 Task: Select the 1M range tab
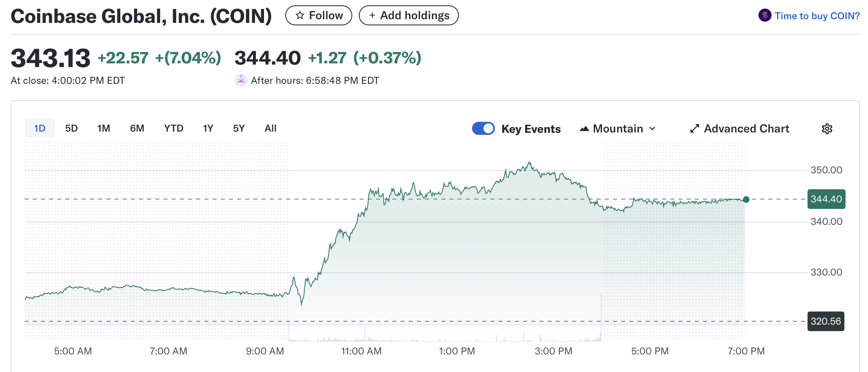click(x=104, y=128)
